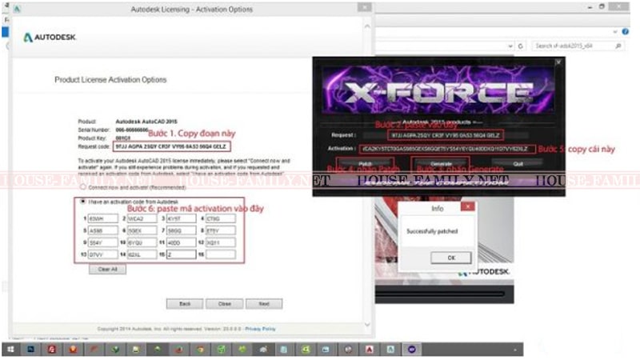The image size is (640, 364).
Task: Select 'Connect now and activate' radio option
Action: (83, 187)
